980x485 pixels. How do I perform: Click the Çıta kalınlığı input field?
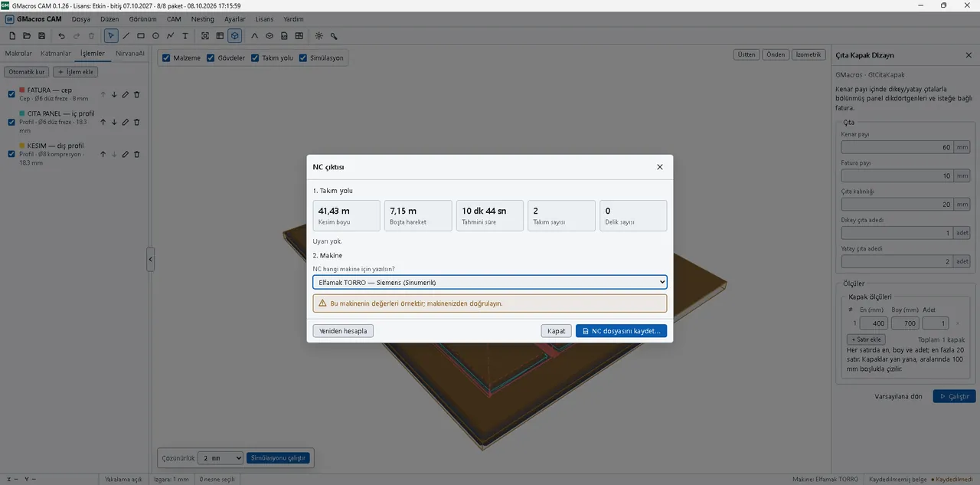point(897,205)
